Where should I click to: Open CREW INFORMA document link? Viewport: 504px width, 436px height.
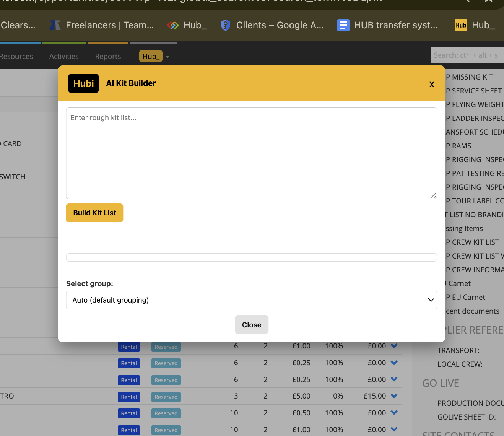pyautogui.click(x=474, y=270)
